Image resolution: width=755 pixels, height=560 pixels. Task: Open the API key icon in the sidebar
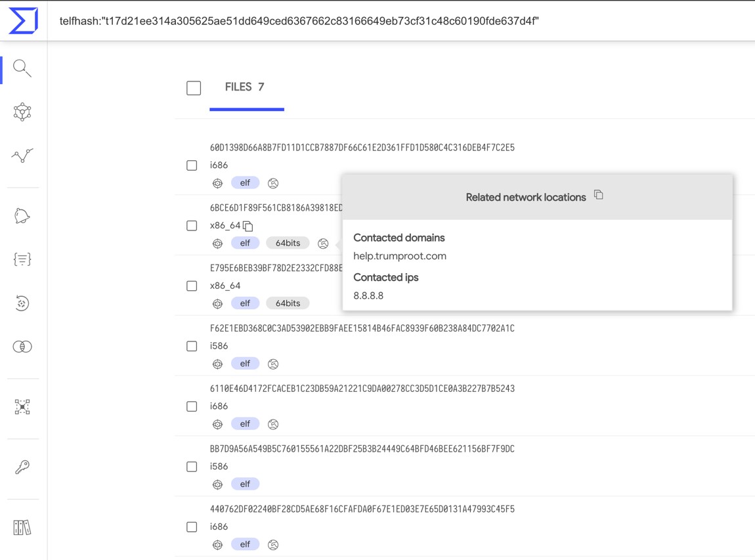pyautogui.click(x=22, y=467)
